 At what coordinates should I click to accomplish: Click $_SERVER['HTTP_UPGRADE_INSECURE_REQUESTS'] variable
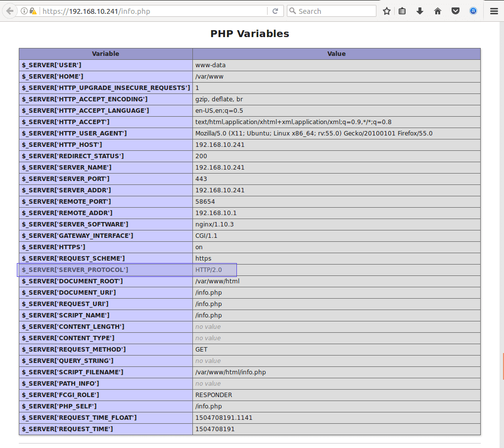pos(106,88)
